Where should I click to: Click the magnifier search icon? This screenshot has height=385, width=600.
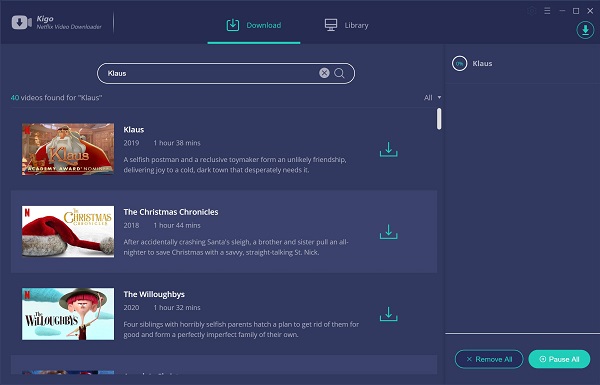click(x=339, y=73)
